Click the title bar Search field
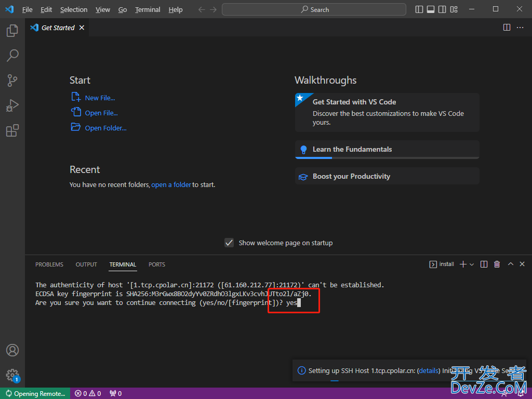The image size is (532, 399). 314,9
